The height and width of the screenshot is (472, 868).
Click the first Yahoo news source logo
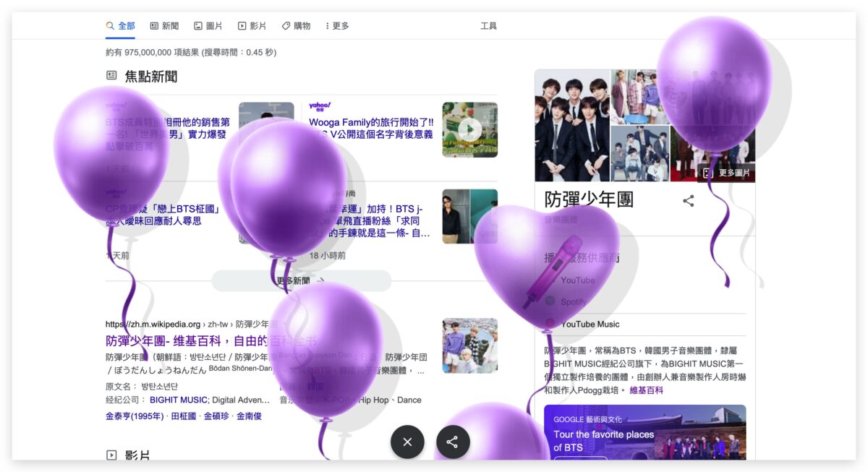(116, 107)
